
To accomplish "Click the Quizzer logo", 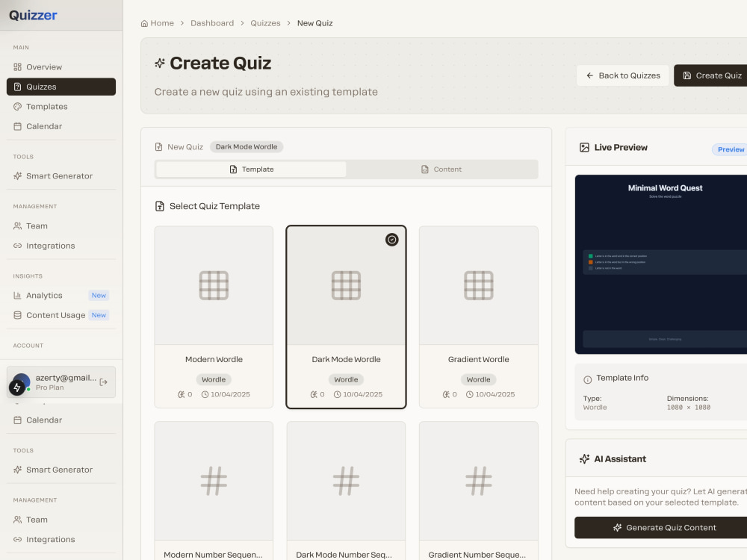I will [33, 15].
